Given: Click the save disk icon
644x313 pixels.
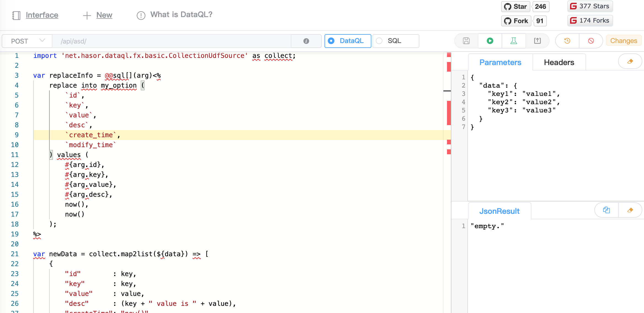Looking at the screenshot, I should (466, 41).
